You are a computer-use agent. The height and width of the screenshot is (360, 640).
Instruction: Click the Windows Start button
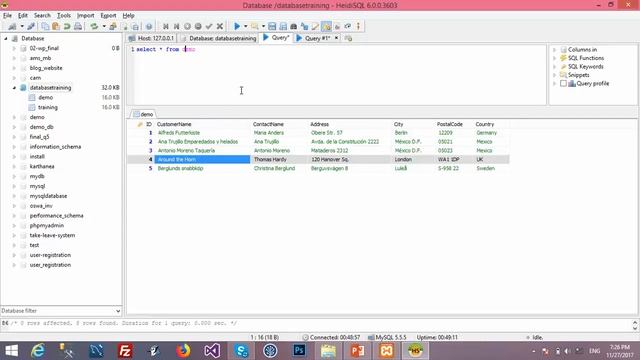click(x=11, y=351)
